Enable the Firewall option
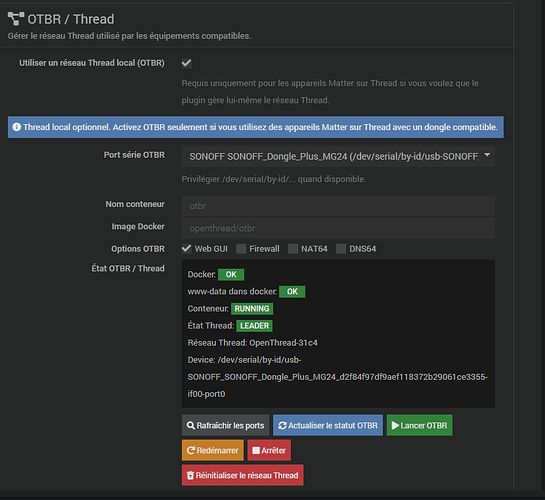Screen dimensions: 545x500 pos(241,249)
